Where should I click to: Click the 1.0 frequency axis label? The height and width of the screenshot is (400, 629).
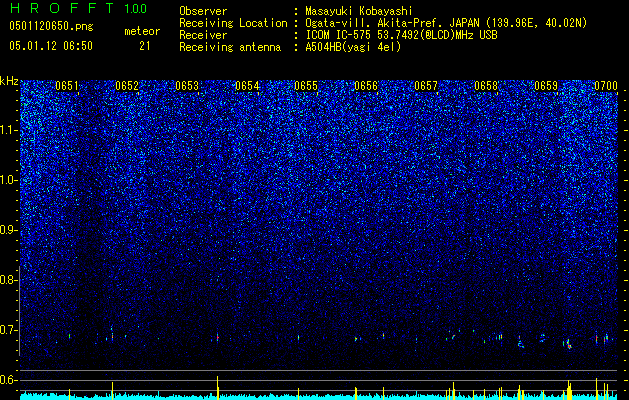[8, 180]
